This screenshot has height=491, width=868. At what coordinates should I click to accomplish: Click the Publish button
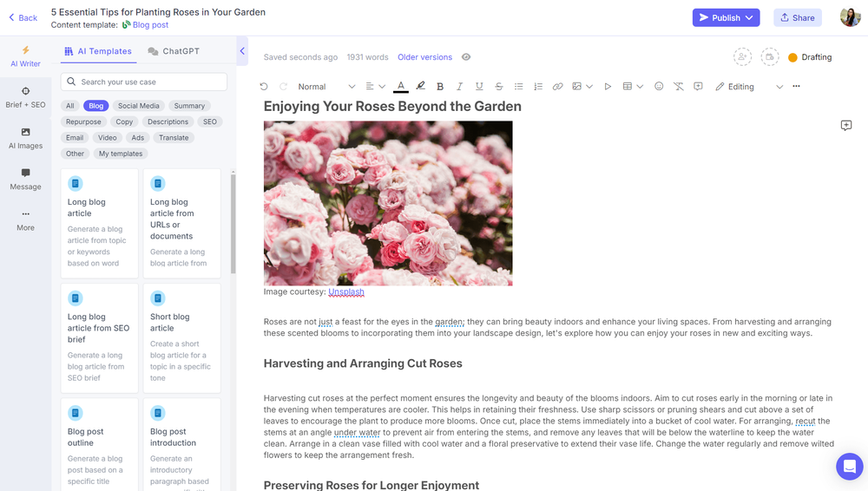726,17
